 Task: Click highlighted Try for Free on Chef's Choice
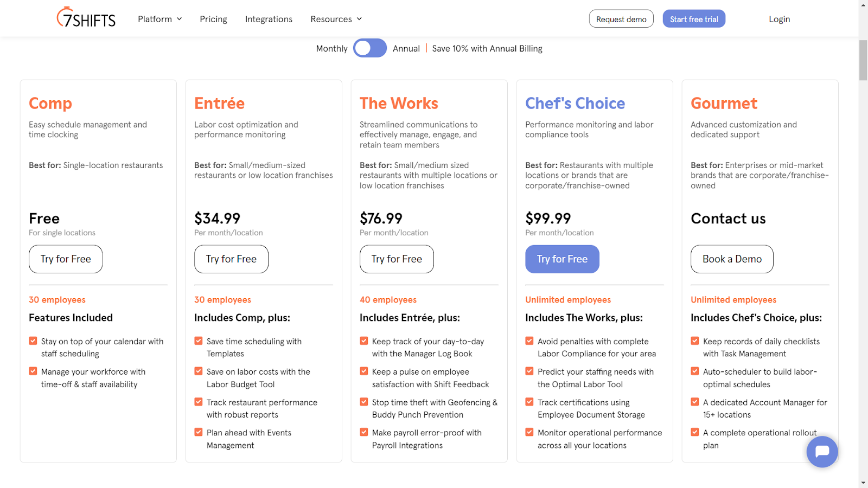562,259
